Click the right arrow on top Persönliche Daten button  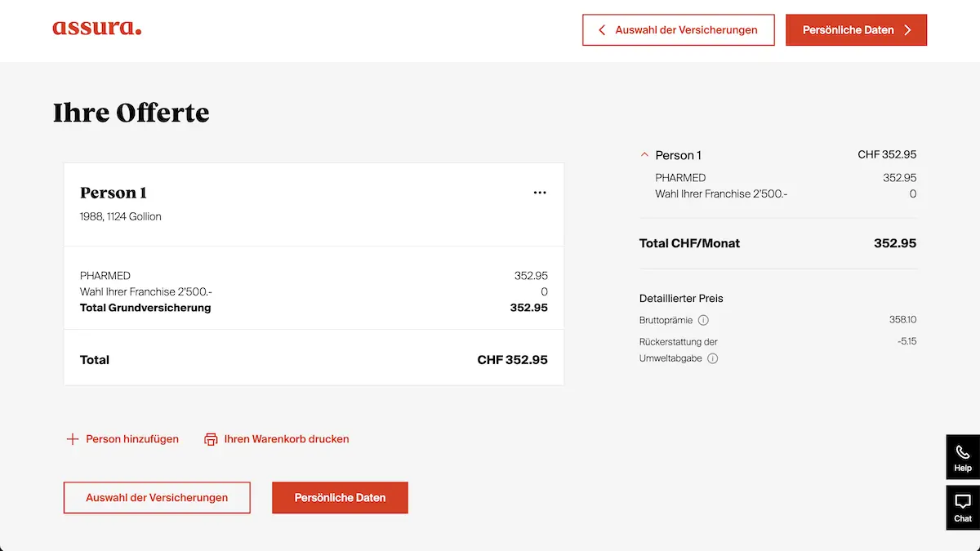coord(907,30)
